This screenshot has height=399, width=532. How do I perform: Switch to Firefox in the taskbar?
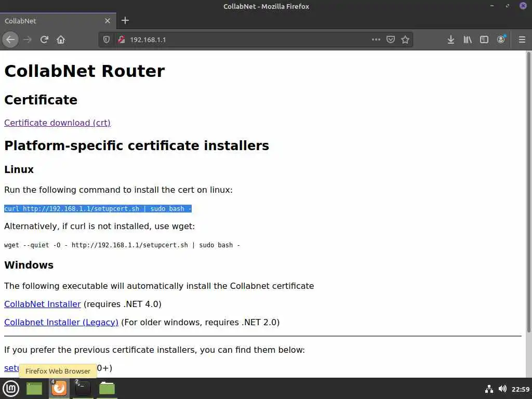pos(59,388)
